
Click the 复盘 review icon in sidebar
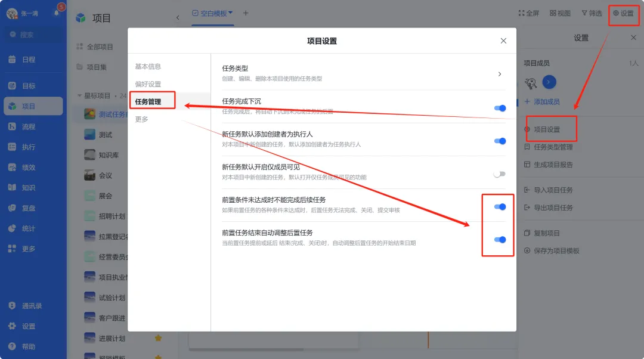point(12,208)
